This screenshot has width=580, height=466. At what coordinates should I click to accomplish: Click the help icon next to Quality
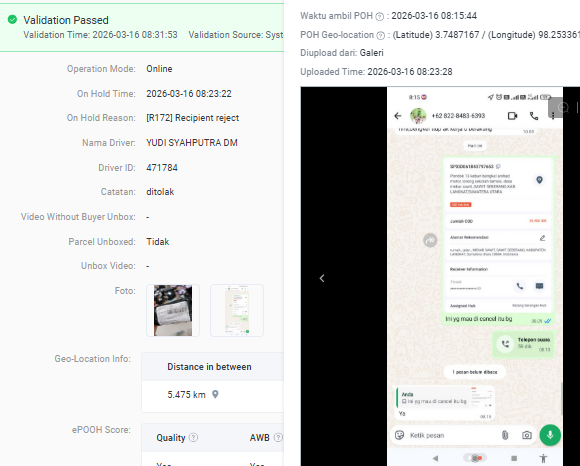click(193, 438)
